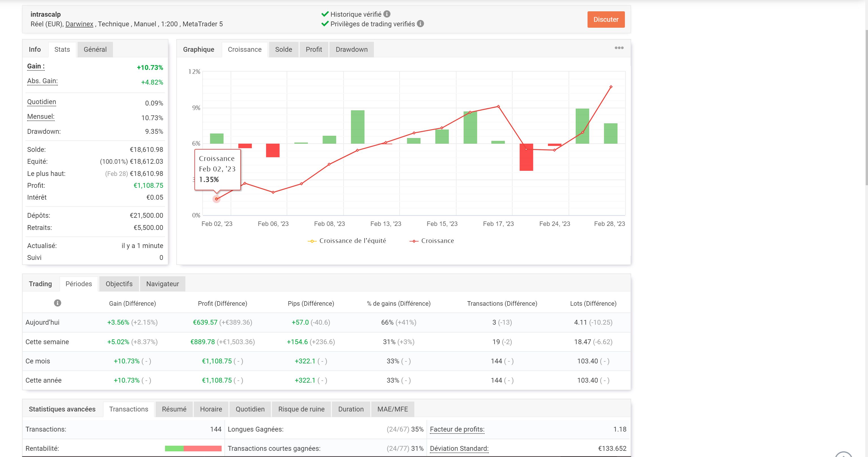This screenshot has height=457, width=868.
Task: Click Feb 28 growth line data point
Action: (x=610, y=87)
